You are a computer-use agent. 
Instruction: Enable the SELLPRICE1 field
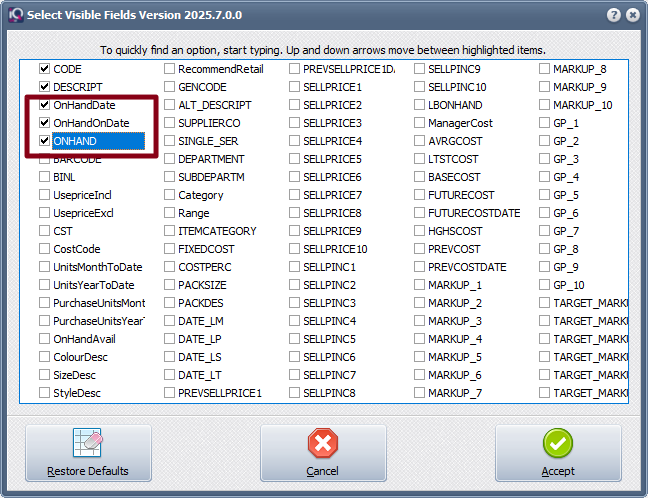[294, 87]
